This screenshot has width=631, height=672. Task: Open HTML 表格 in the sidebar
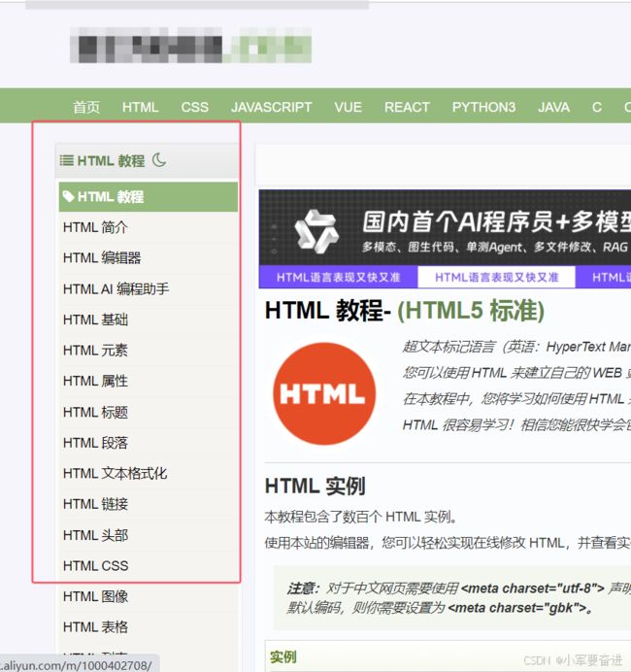[x=149, y=627]
